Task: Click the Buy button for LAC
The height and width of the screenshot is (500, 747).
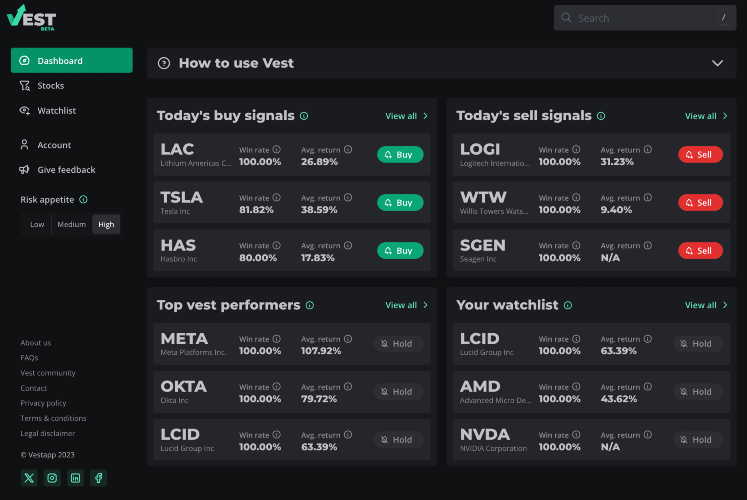Action: click(400, 154)
